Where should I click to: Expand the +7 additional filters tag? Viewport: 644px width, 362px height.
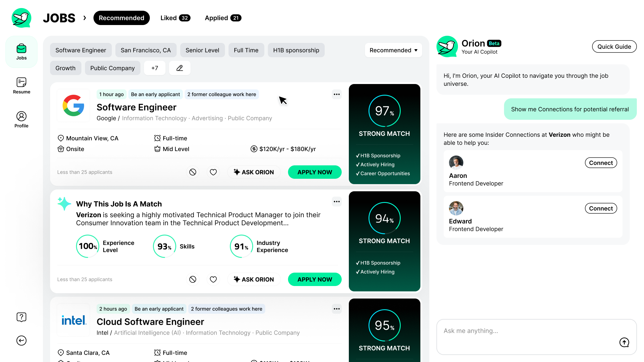[x=155, y=68]
